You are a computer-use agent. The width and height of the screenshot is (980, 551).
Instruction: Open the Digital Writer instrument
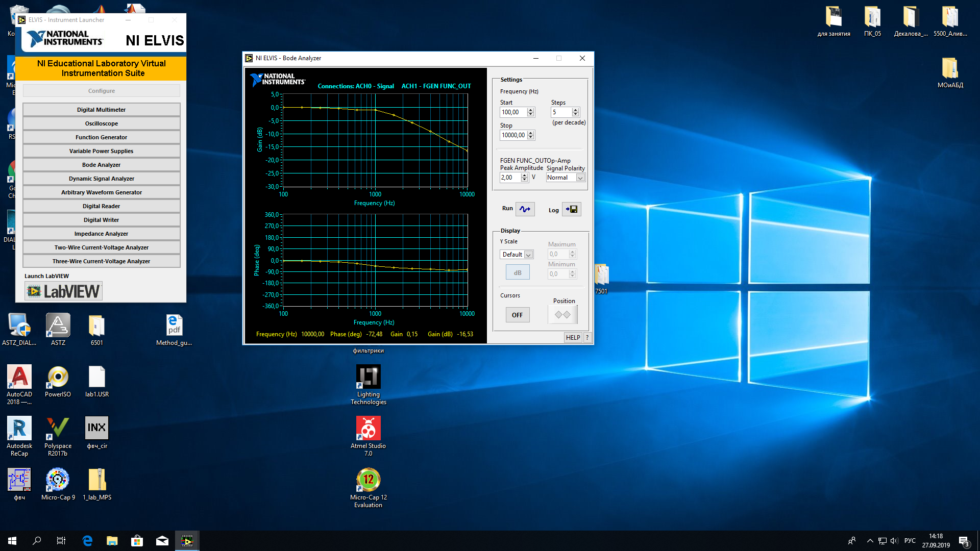pos(102,220)
